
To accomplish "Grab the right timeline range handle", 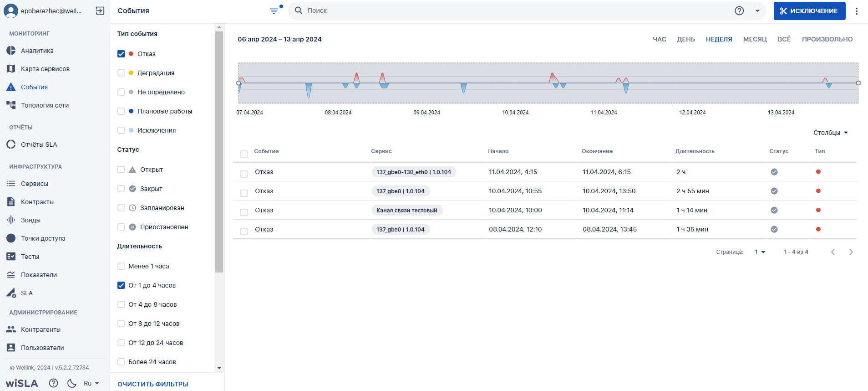I will [x=858, y=83].
